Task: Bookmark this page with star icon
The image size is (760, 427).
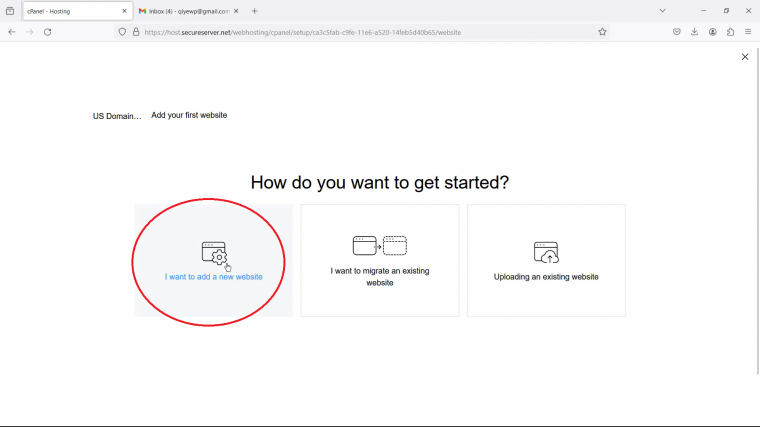Action: pos(602,32)
